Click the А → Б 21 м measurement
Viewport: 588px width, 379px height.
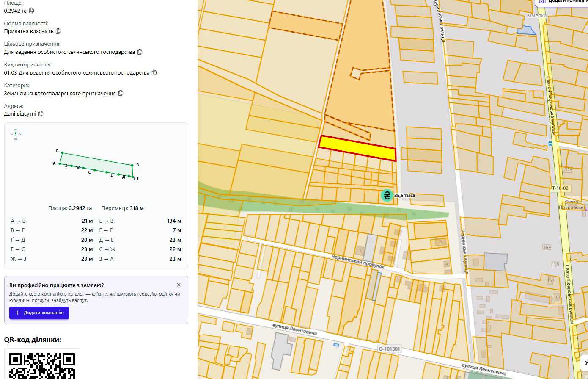52,221
